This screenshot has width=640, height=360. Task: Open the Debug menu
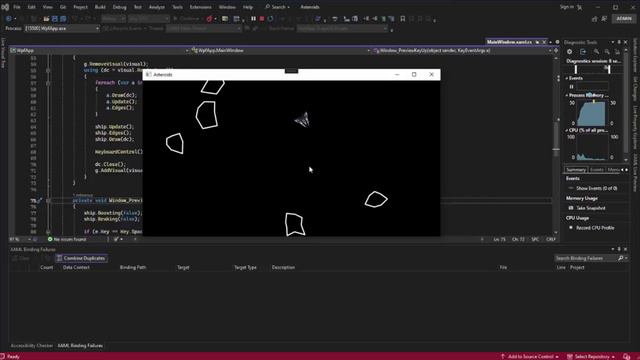119,7
